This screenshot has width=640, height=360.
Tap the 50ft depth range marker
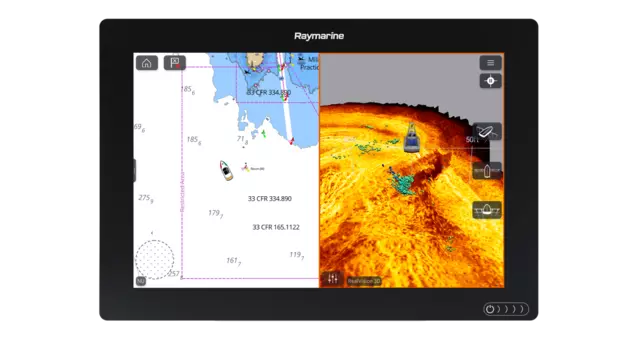(x=472, y=140)
